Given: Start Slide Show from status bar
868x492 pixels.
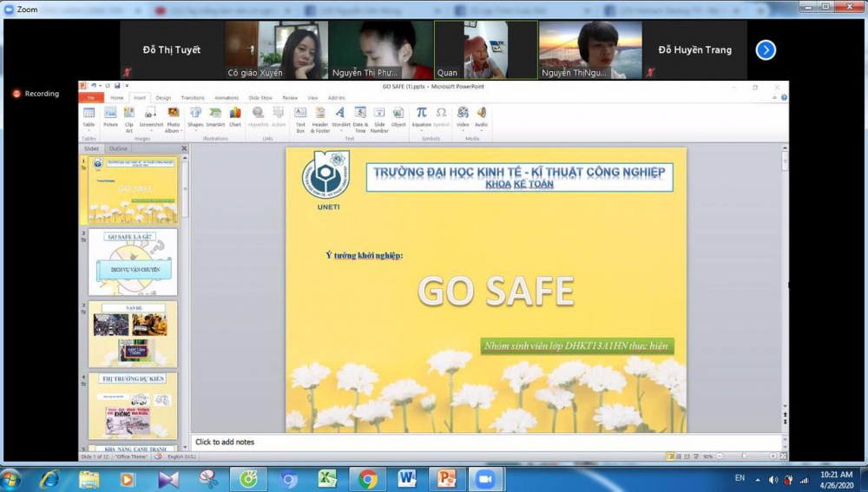Looking at the screenshot, I should (x=696, y=456).
